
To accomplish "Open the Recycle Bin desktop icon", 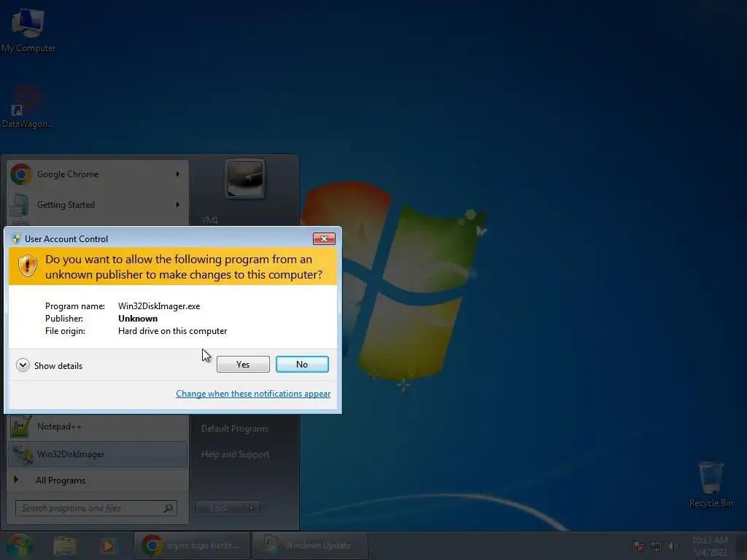I will [711, 484].
